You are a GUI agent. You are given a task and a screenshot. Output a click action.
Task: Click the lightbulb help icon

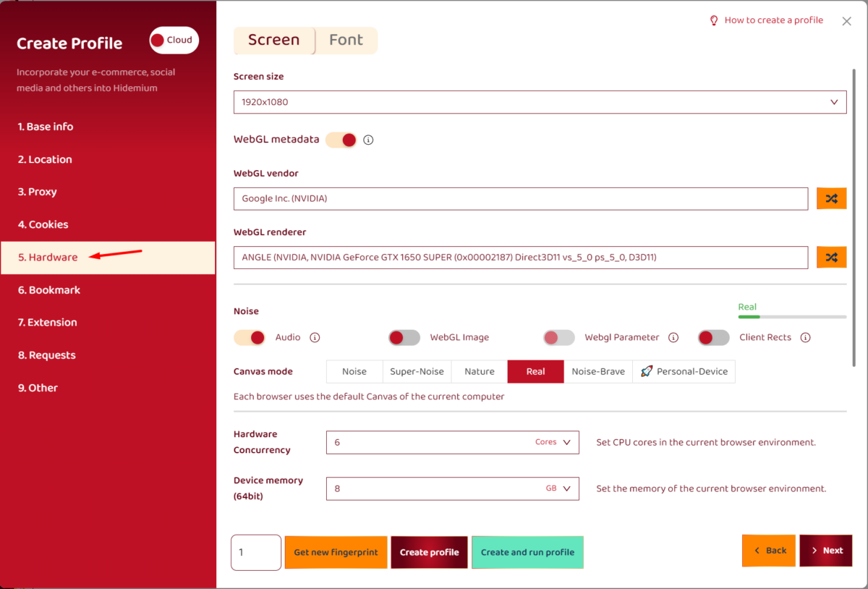tap(714, 20)
